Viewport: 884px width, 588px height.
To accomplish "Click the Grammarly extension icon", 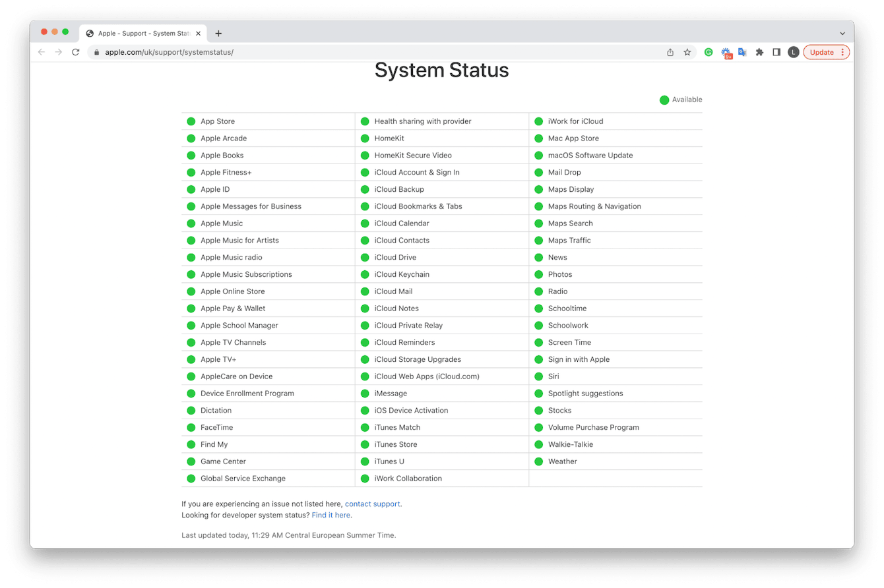I will pos(709,51).
